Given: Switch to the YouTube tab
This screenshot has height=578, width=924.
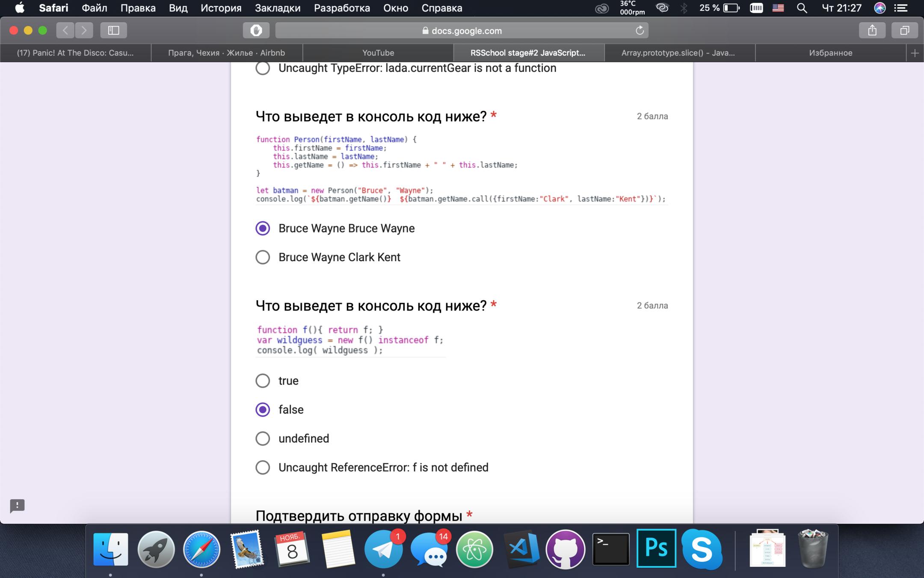Looking at the screenshot, I should 378,53.
